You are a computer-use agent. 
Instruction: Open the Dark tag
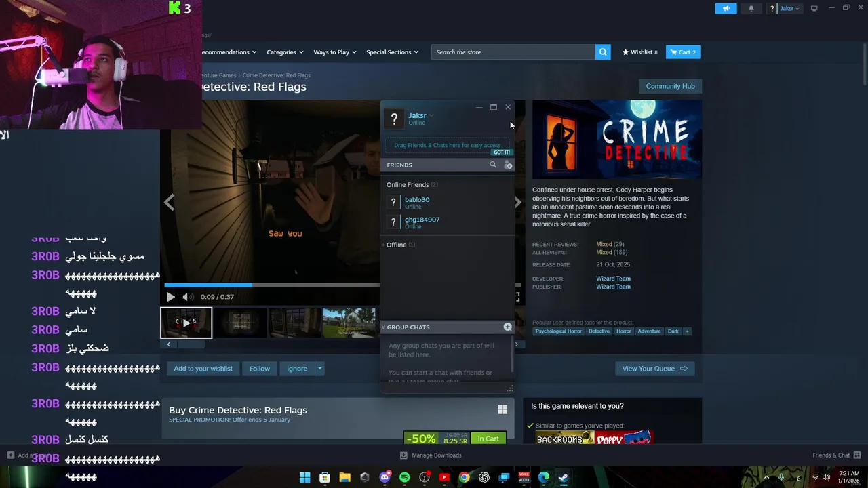click(x=673, y=331)
